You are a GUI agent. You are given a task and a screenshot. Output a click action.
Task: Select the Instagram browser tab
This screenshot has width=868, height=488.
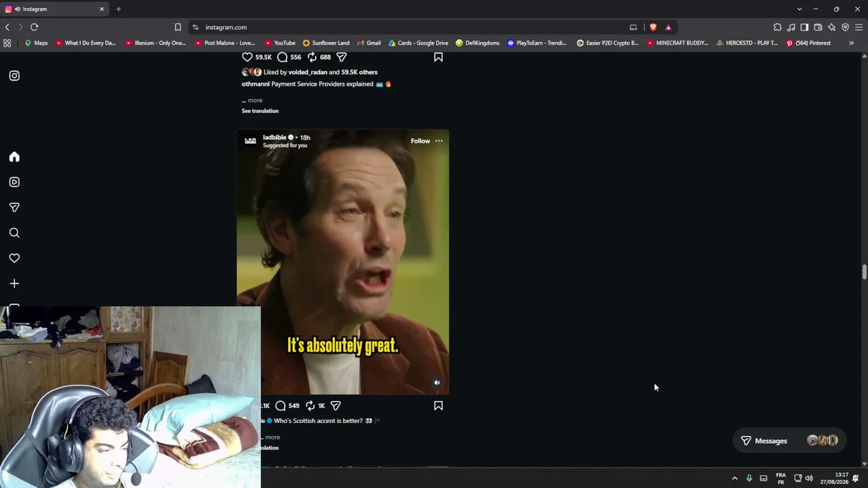pos(56,9)
